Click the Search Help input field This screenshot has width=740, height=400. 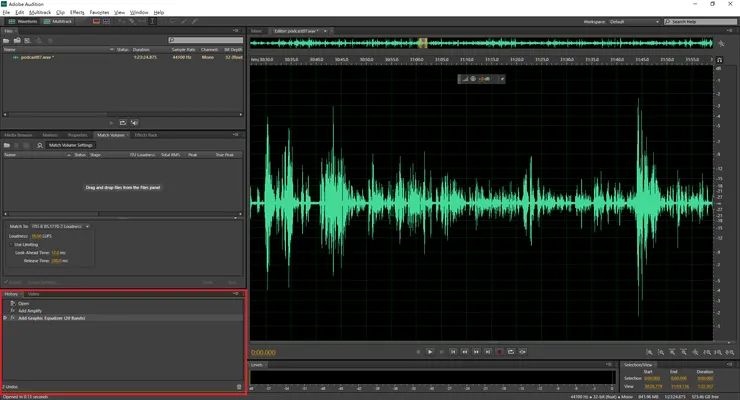[698, 20]
